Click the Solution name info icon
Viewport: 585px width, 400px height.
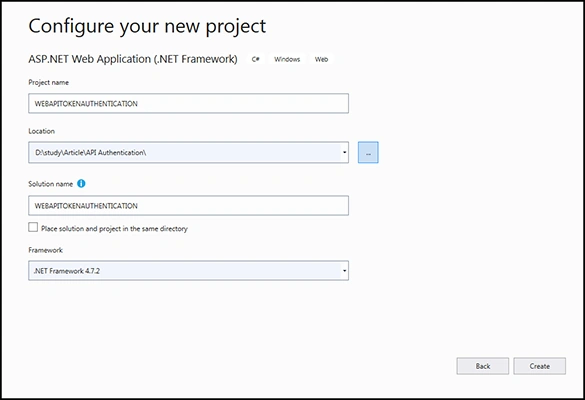(81, 184)
